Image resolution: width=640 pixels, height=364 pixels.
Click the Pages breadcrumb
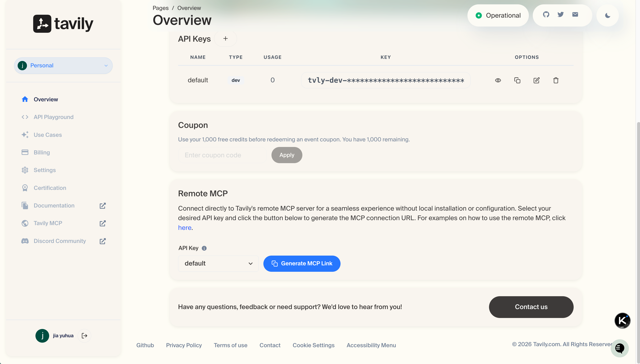[x=161, y=8]
